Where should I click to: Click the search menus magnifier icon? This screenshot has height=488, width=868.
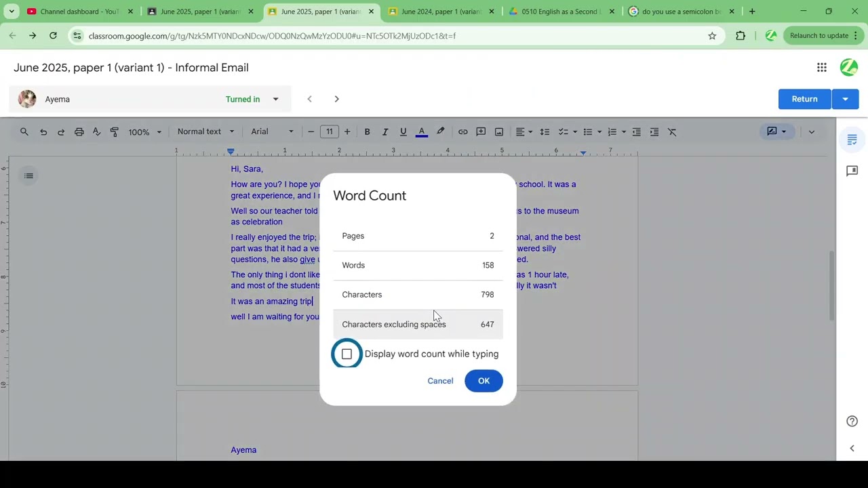pos(24,131)
